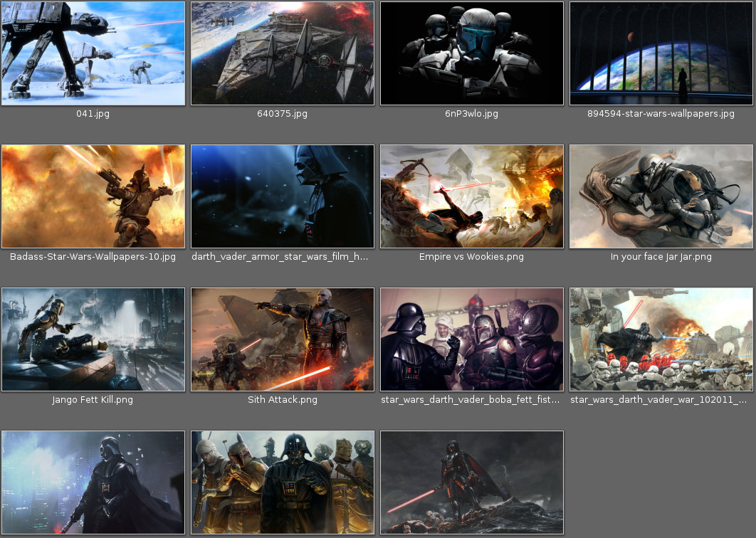Image resolution: width=756 pixels, height=538 pixels.
Task: Select the caped Vader on rocky shore thumbnail
Action: pyautogui.click(x=472, y=482)
